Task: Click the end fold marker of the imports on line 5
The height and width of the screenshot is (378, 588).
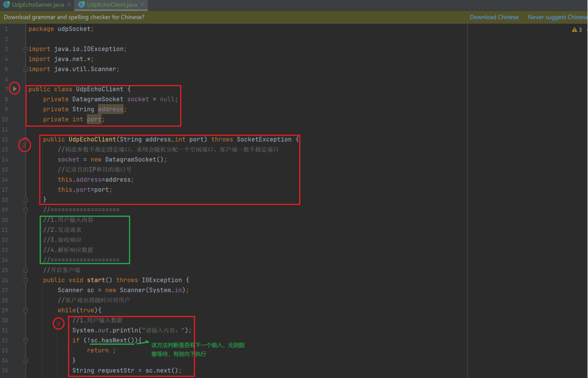Action: tap(26, 69)
